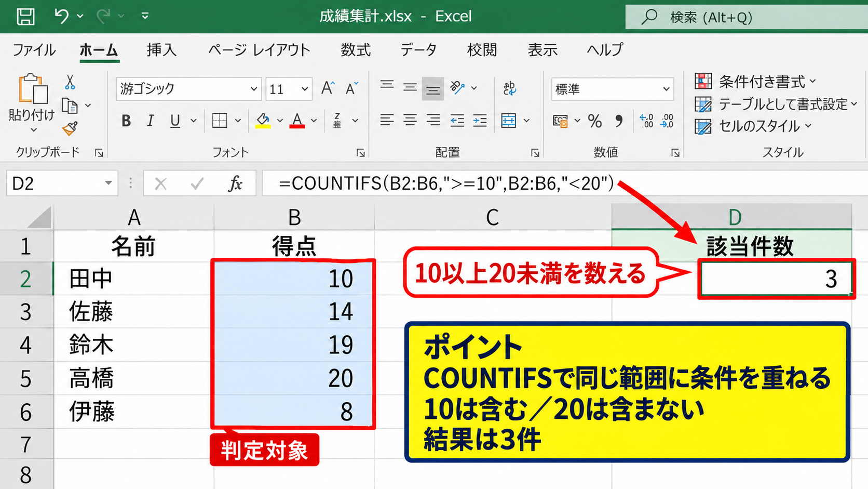Screen dimensions: 868x489
Task: Switch to the 表示 tab
Action: click(x=542, y=50)
